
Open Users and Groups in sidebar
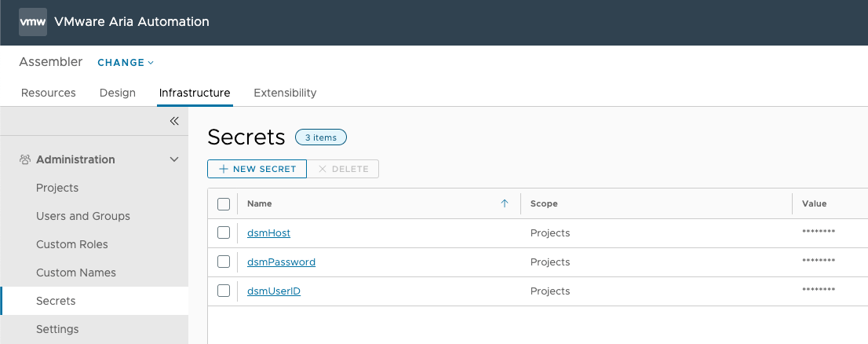coord(83,216)
